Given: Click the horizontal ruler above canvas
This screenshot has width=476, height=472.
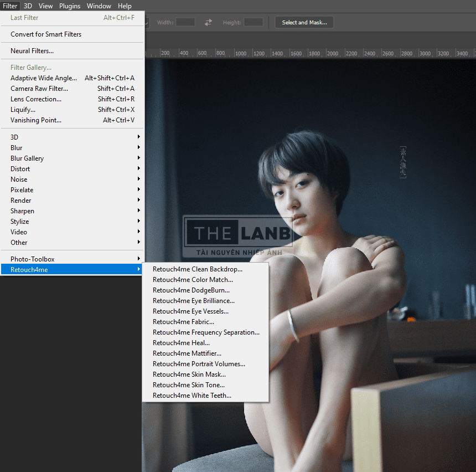Looking at the screenshot, I should tap(311, 53).
